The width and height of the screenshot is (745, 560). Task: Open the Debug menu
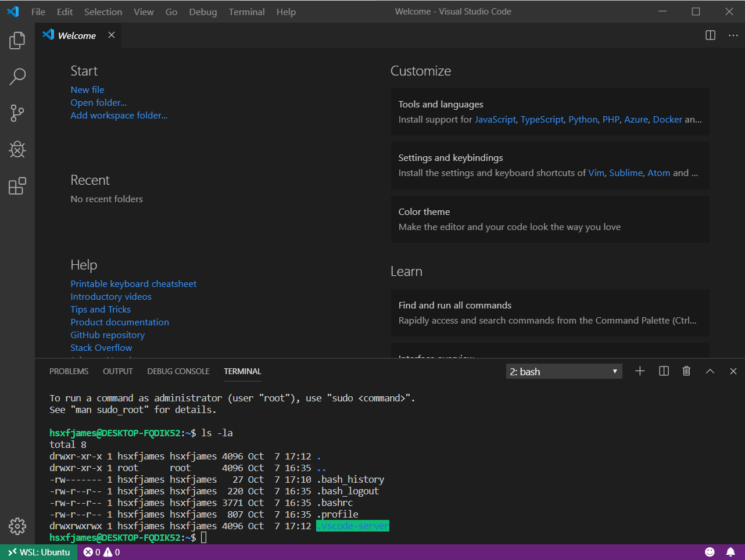[x=203, y=12]
